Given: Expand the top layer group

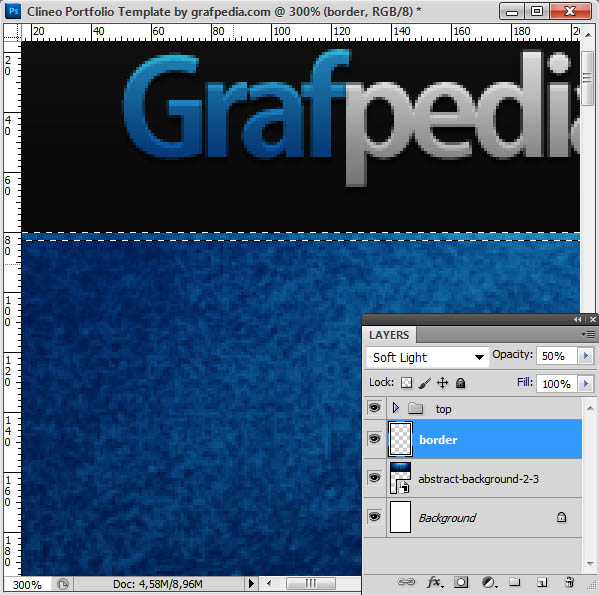Looking at the screenshot, I should pos(396,408).
